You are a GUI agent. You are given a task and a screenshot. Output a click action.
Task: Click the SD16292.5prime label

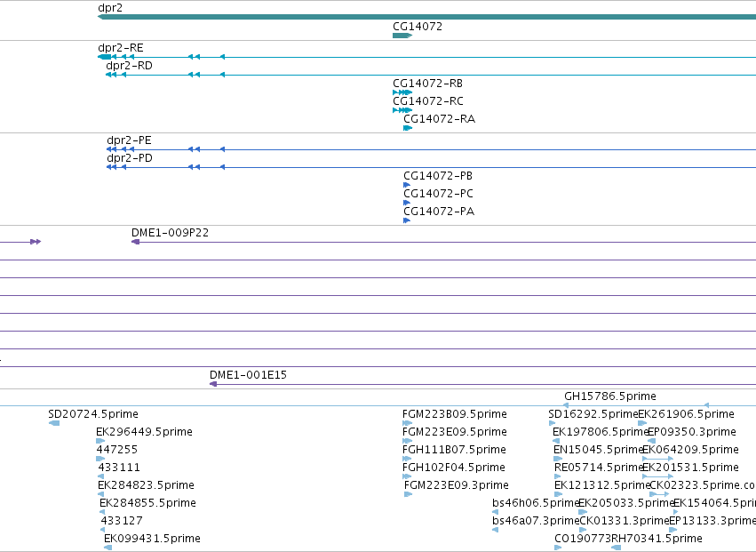tap(593, 414)
